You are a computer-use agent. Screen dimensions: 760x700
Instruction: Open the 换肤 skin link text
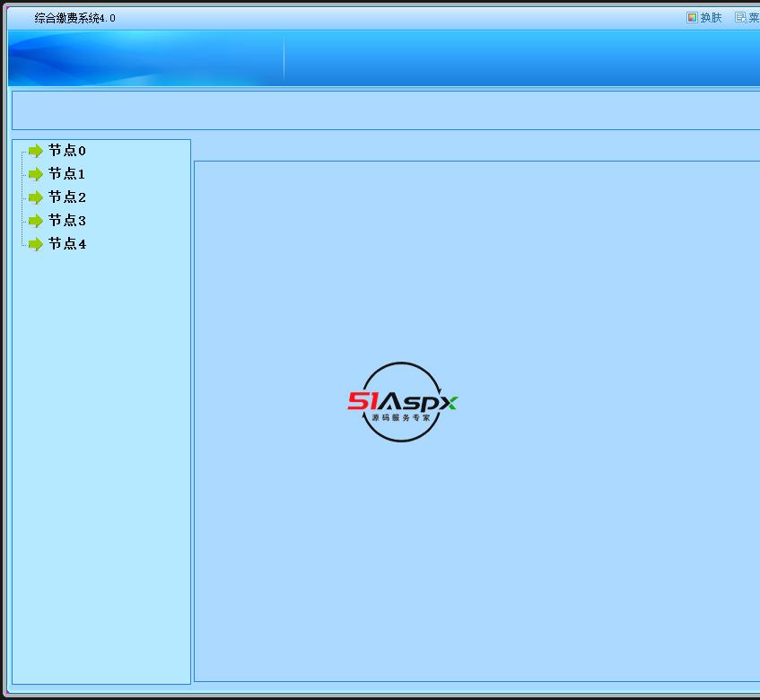[711, 18]
